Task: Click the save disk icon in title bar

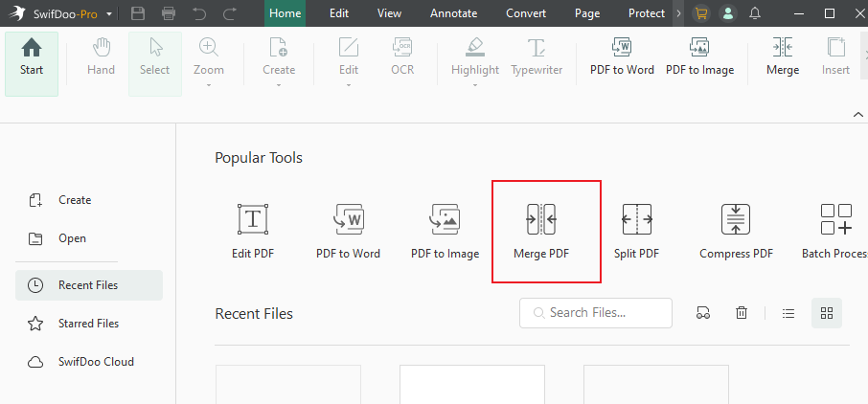Action: pos(138,13)
